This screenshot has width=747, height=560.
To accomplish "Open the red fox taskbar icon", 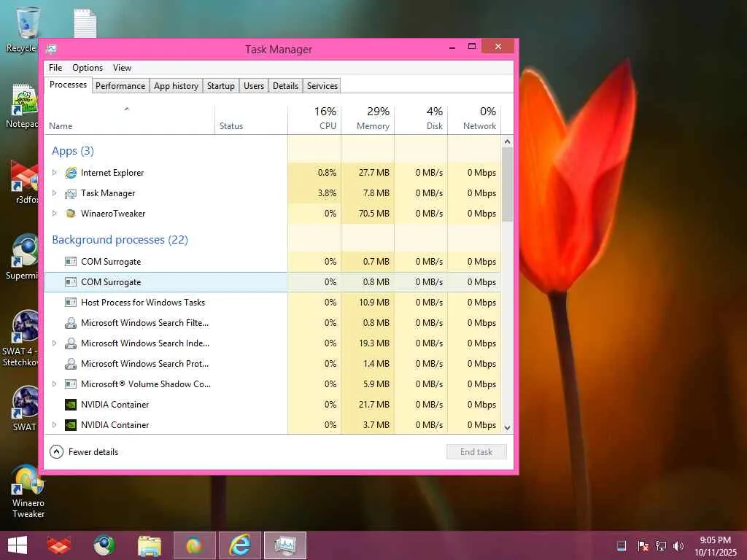I will click(58, 545).
